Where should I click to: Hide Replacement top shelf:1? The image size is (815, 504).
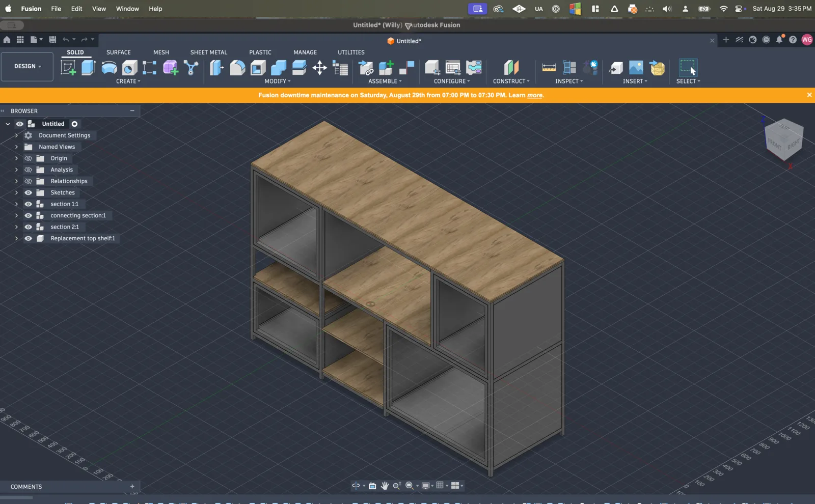pos(28,238)
